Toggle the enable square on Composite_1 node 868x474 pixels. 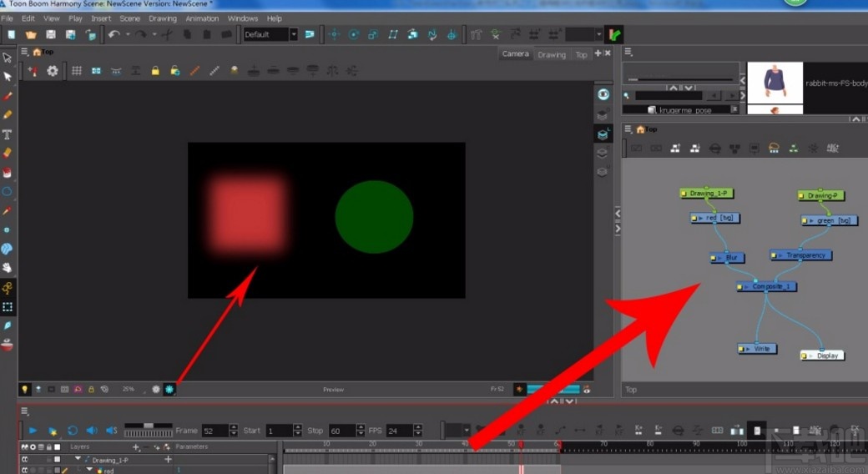pyautogui.click(x=739, y=287)
